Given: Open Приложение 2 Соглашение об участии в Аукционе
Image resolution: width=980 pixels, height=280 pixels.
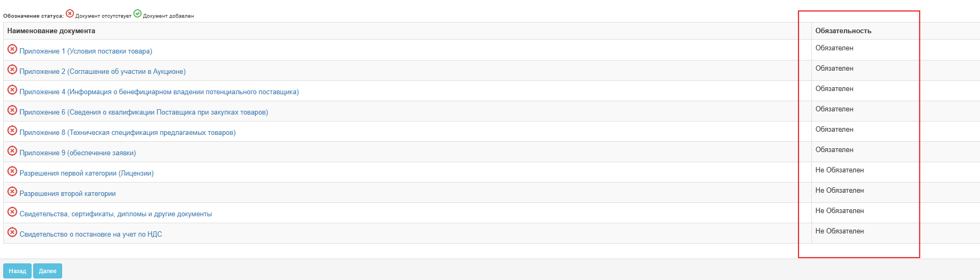Looking at the screenshot, I should pyautogui.click(x=103, y=72).
